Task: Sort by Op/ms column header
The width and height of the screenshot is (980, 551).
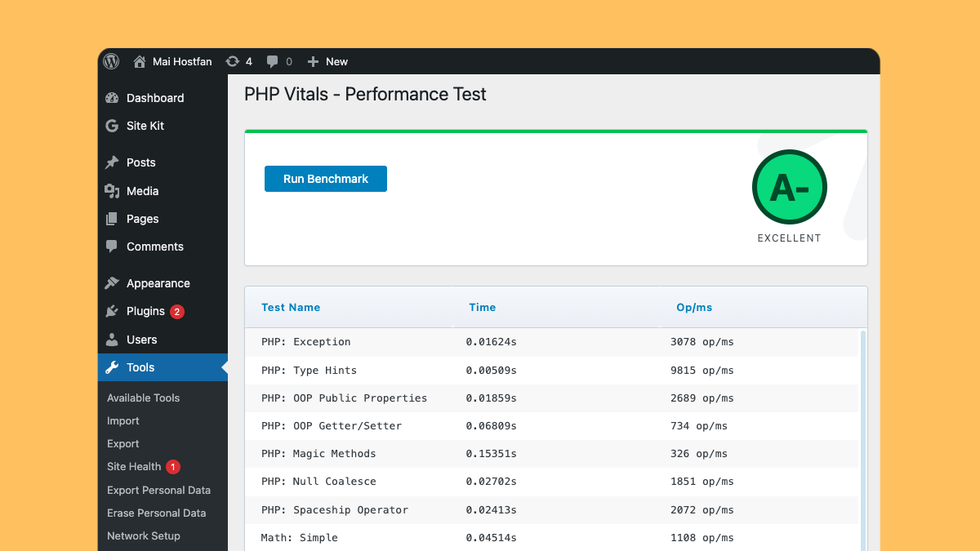Action: pyautogui.click(x=694, y=308)
